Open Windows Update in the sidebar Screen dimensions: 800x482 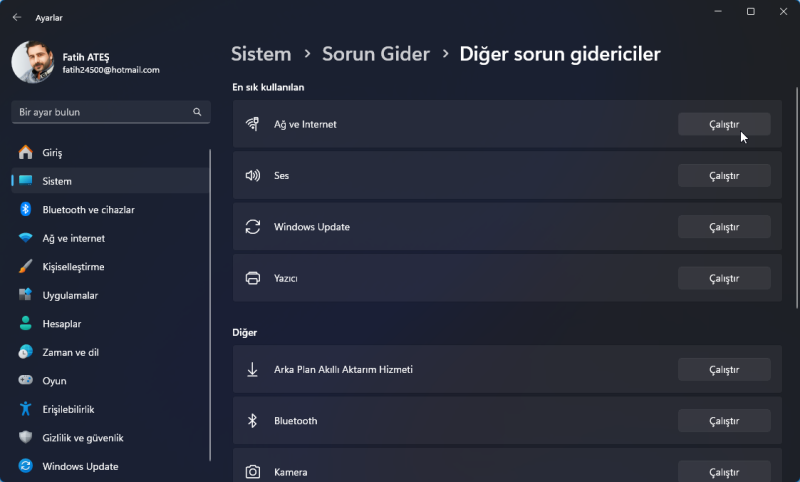click(110, 466)
